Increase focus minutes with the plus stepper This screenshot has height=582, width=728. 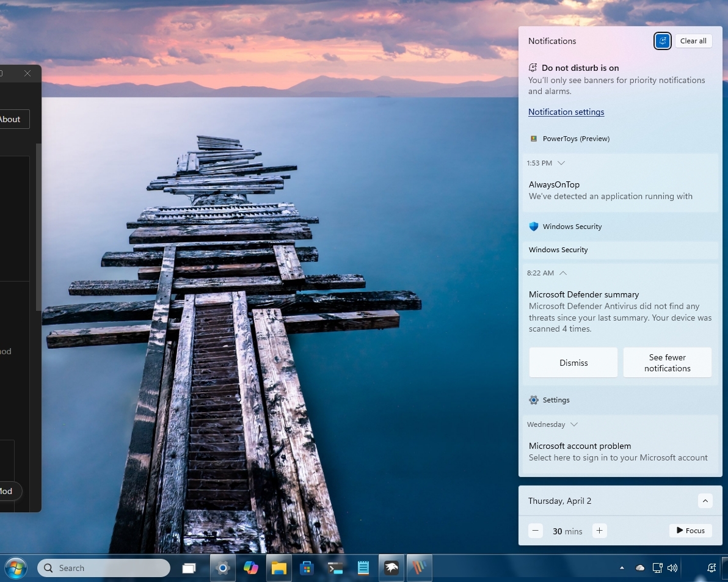[599, 531]
